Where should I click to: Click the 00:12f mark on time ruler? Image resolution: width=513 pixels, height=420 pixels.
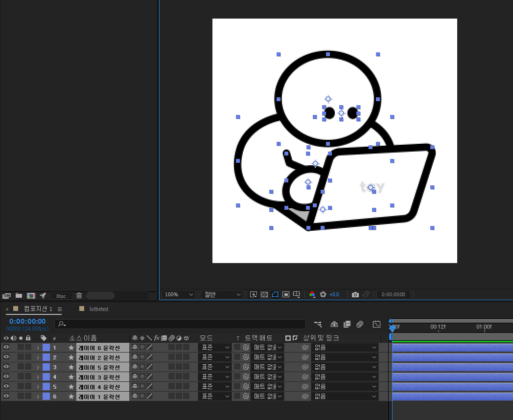coord(438,327)
